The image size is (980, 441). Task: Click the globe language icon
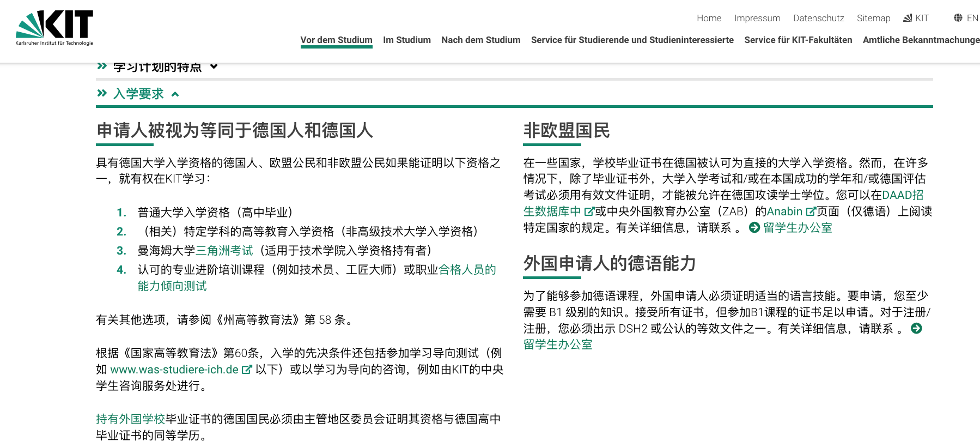[x=958, y=18]
